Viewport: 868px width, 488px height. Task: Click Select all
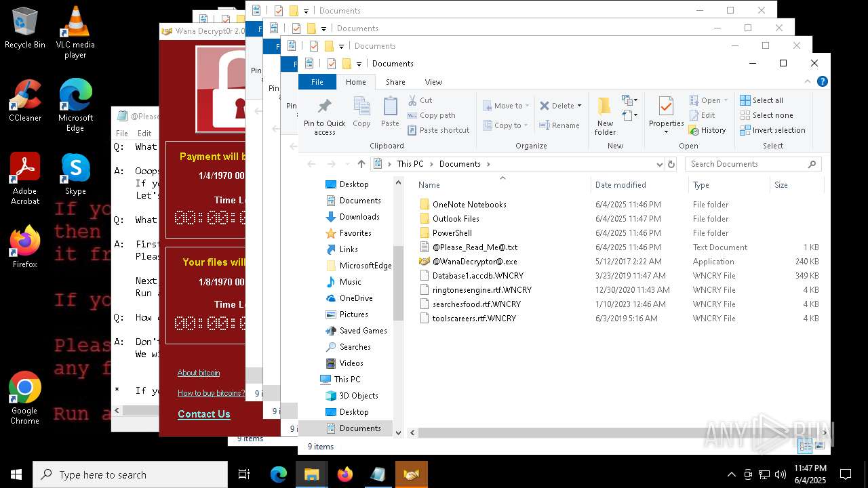click(762, 100)
